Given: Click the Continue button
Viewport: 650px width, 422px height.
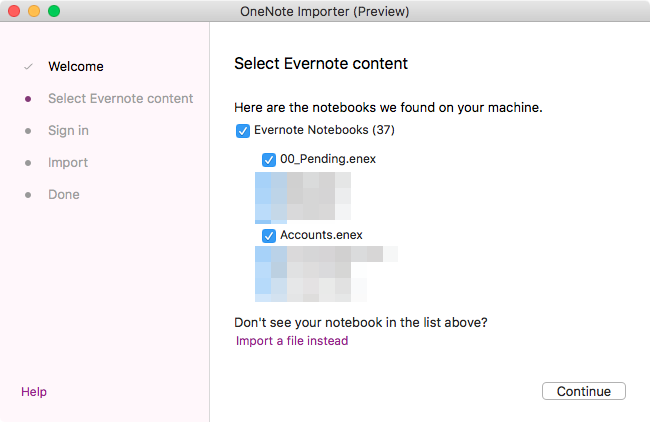Looking at the screenshot, I should click(x=584, y=391).
